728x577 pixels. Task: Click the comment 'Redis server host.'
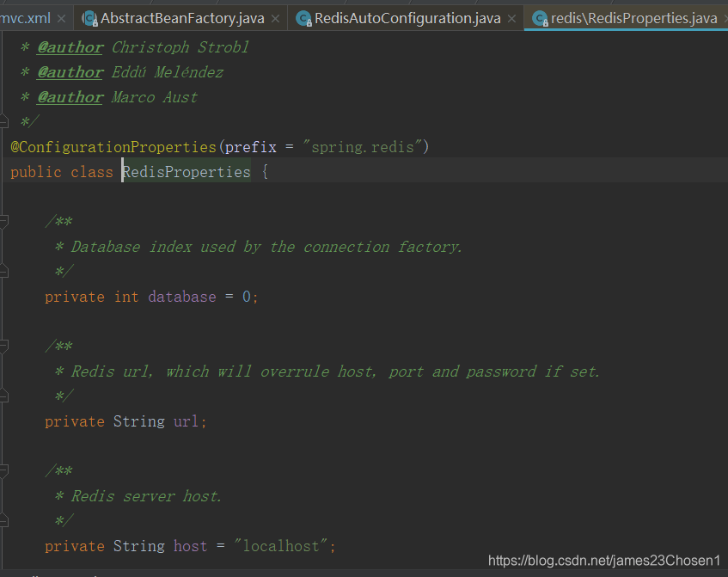146,496
